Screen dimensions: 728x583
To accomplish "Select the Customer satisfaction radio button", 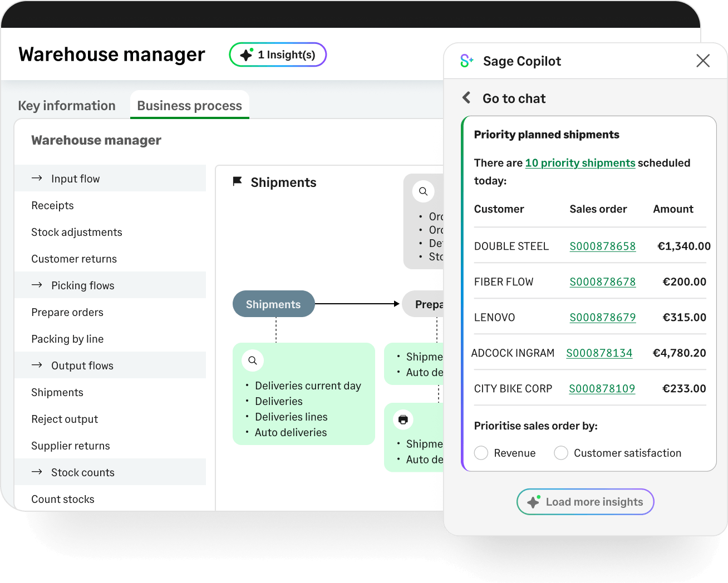I will tap(561, 453).
